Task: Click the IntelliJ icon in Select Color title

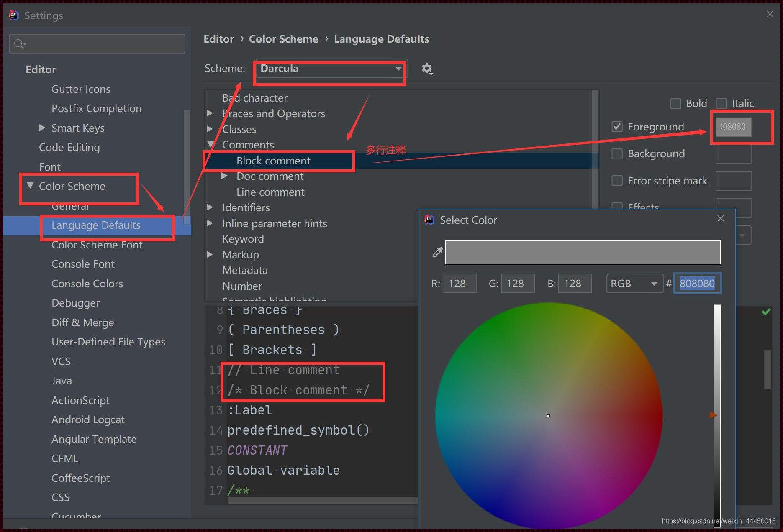Action: pos(429,220)
